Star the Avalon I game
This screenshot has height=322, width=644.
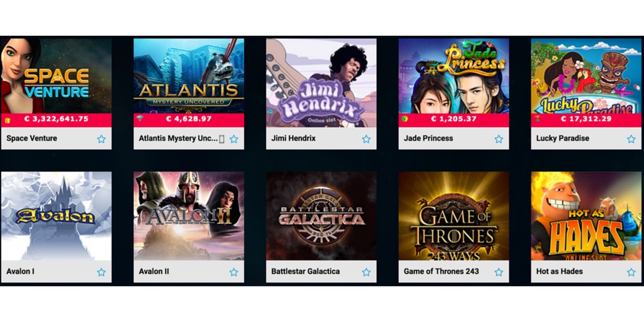coord(101,272)
